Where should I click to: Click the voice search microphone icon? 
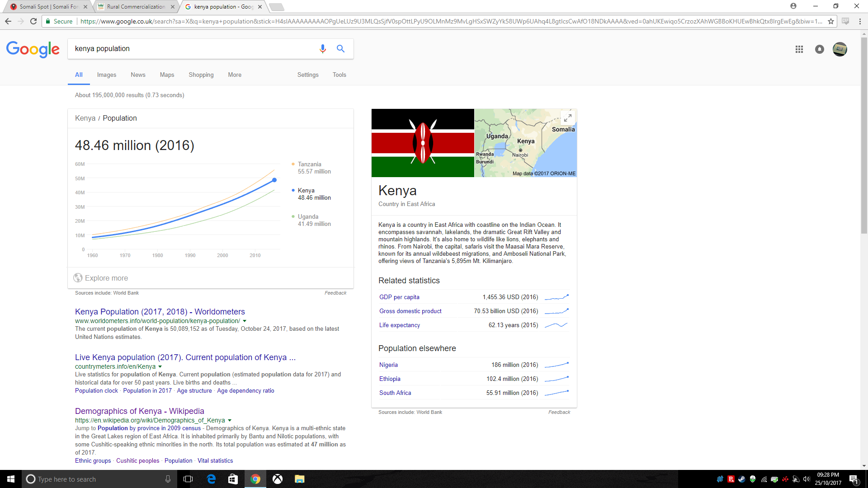click(x=322, y=49)
